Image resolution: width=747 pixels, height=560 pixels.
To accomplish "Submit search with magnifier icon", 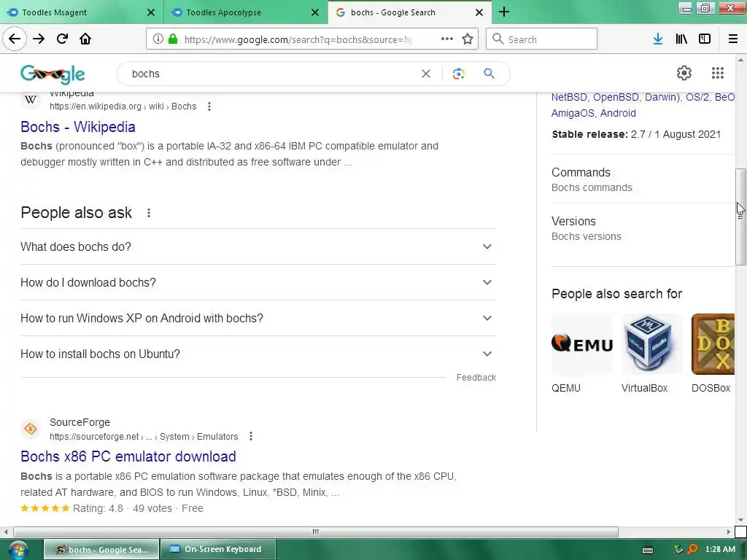I will click(489, 74).
